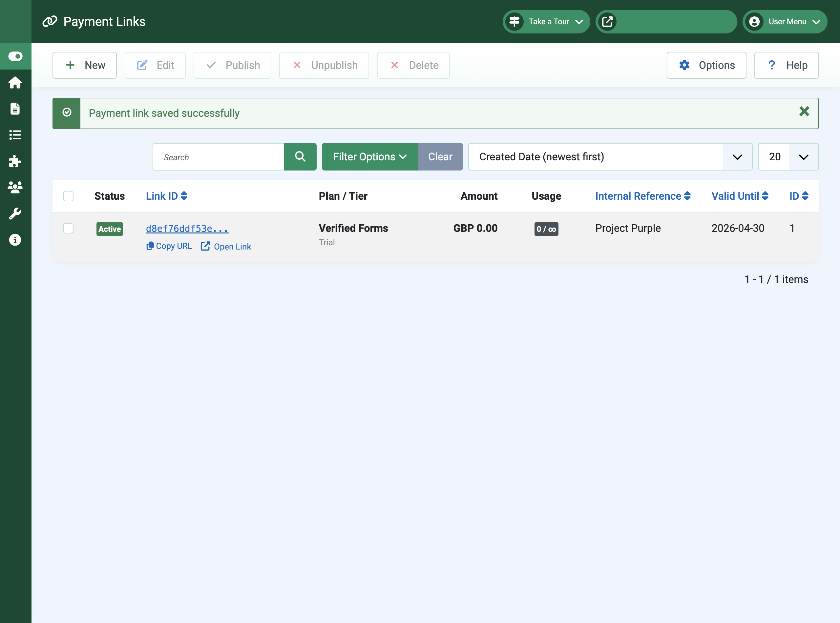Check the select-all checkbox in table header
Viewport: 840px width, 623px height.
point(68,196)
